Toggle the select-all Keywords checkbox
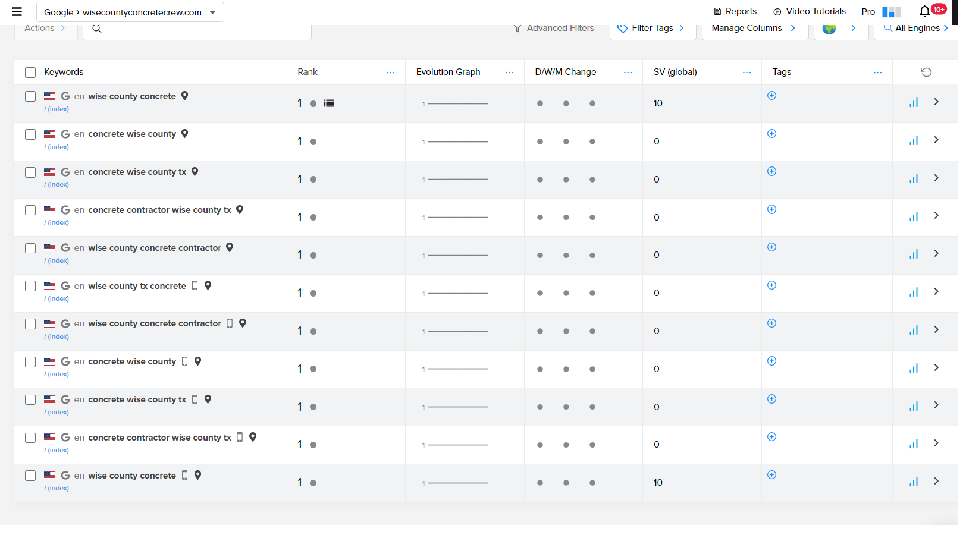The image size is (966, 560). [x=30, y=73]
